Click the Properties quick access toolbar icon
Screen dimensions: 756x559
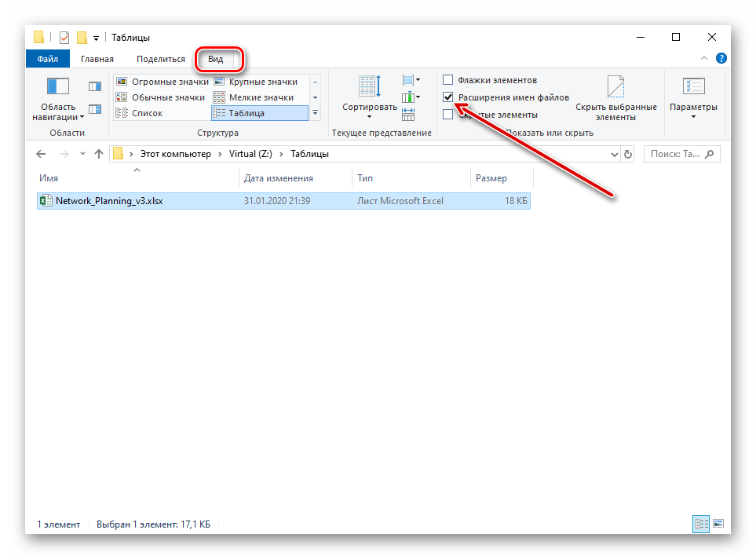[64, 37]
